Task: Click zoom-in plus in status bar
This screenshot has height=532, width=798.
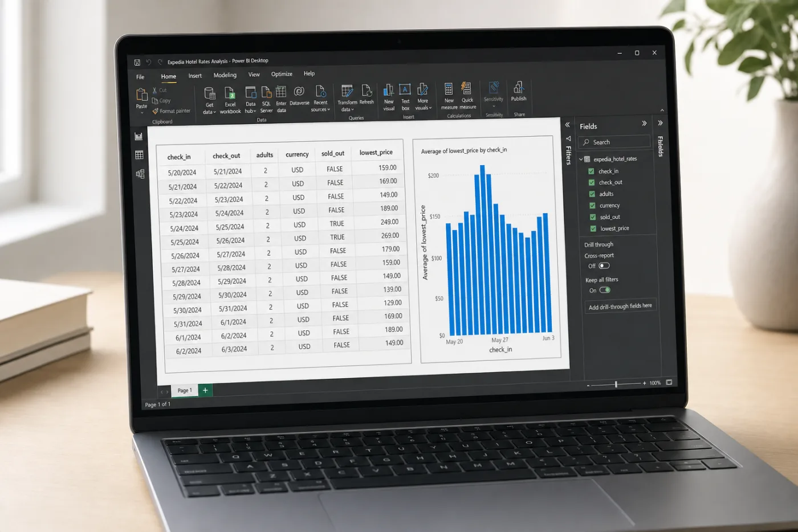Action: [645, 383]
